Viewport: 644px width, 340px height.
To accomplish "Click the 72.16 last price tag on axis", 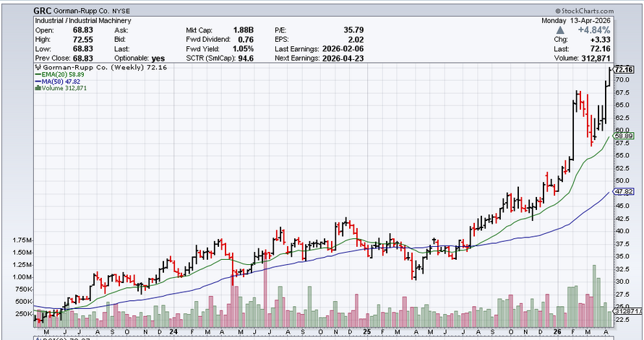I will point(624,69).
